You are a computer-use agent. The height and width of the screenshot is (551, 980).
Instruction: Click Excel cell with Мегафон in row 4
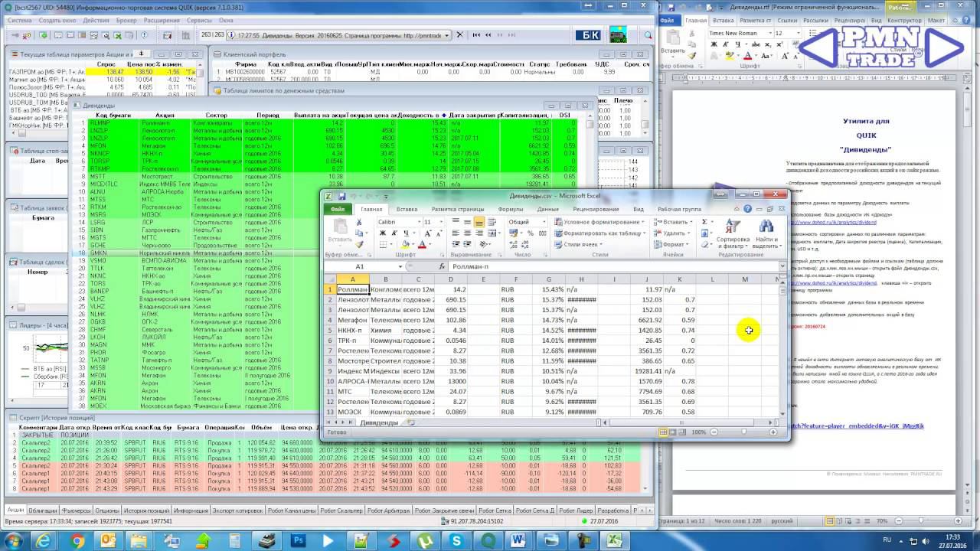click(353, 320)
